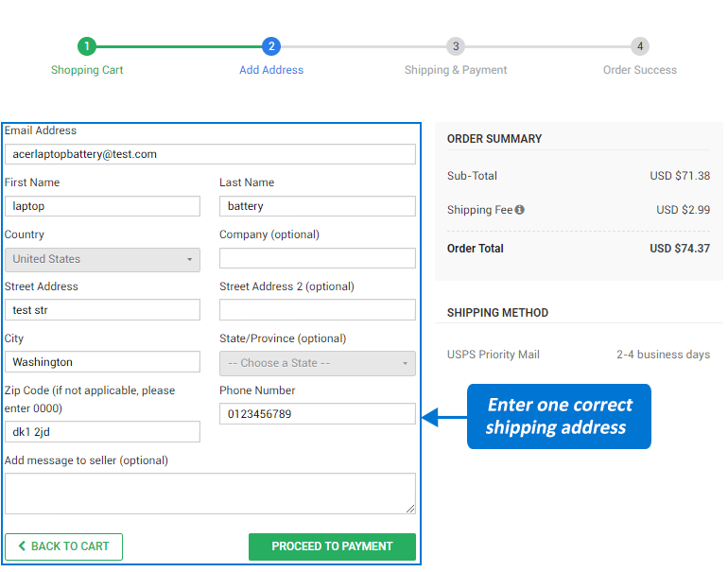
Task: Focus the City input field
Action: tap(102, 362)
